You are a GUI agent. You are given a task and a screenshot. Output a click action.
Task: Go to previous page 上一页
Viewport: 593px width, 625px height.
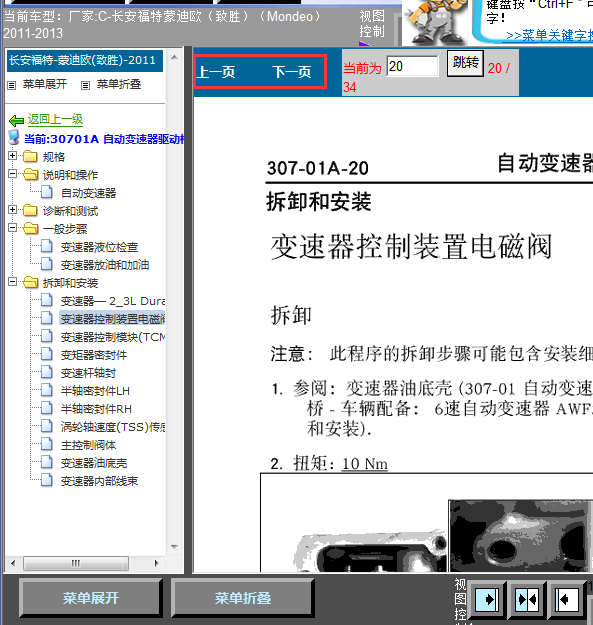coord(216,72)
